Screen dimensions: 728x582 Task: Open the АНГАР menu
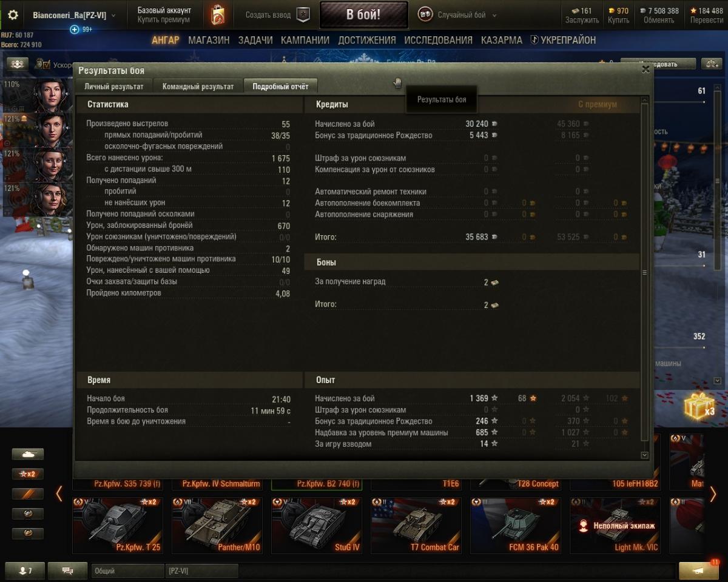[166, 40]
